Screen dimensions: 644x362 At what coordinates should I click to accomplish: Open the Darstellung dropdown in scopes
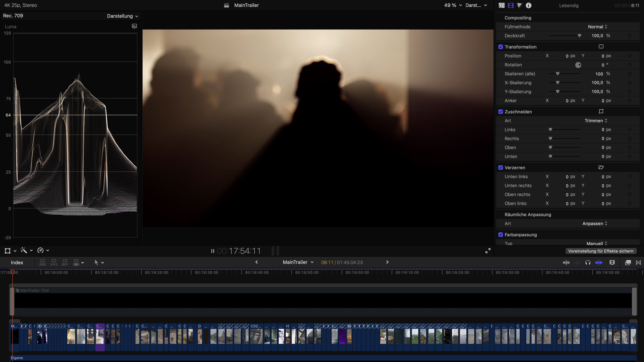pos(122,16)
